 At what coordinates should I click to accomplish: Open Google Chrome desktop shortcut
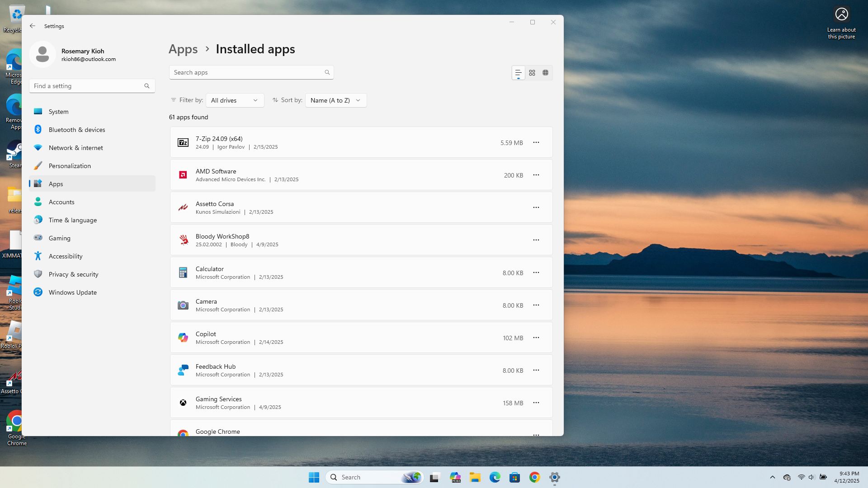pyautogui.click(x=16, y=428)
